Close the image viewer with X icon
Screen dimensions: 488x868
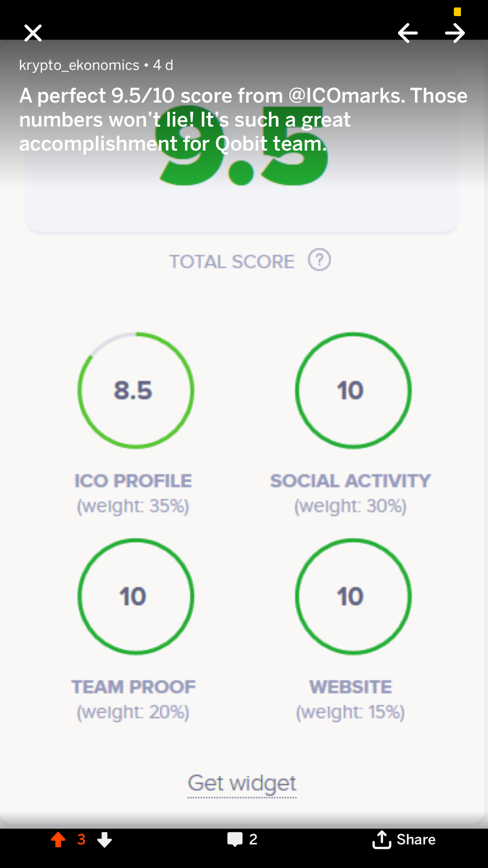(x=33, y=33)
